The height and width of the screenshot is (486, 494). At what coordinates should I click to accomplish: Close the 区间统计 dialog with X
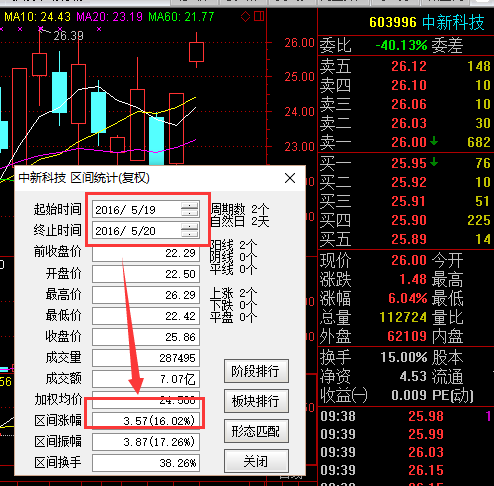coord(290,178)
